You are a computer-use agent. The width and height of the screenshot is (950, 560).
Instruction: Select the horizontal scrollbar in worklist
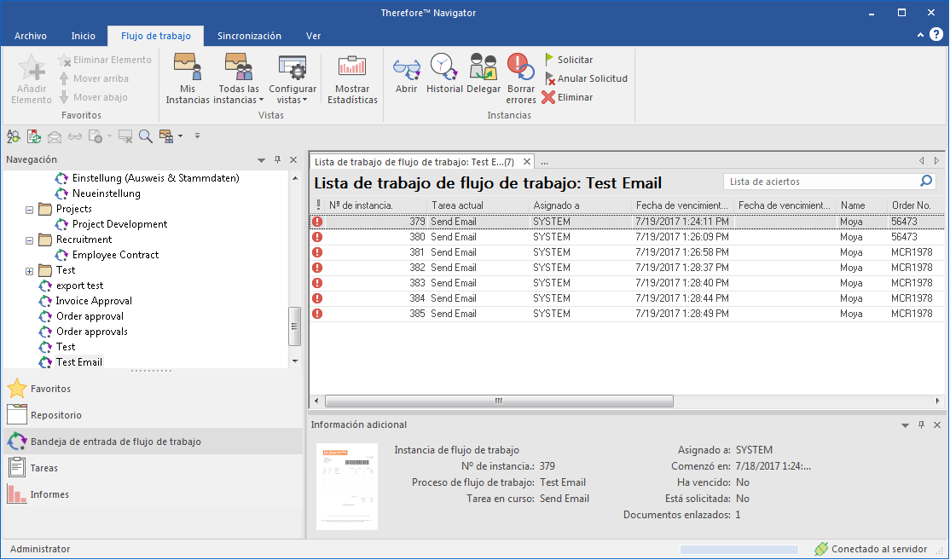click(499, 401)
